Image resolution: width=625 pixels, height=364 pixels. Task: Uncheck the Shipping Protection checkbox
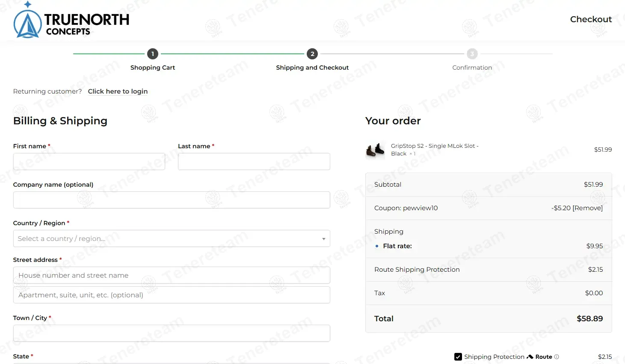pyautogui.click(x=458, y=357)
